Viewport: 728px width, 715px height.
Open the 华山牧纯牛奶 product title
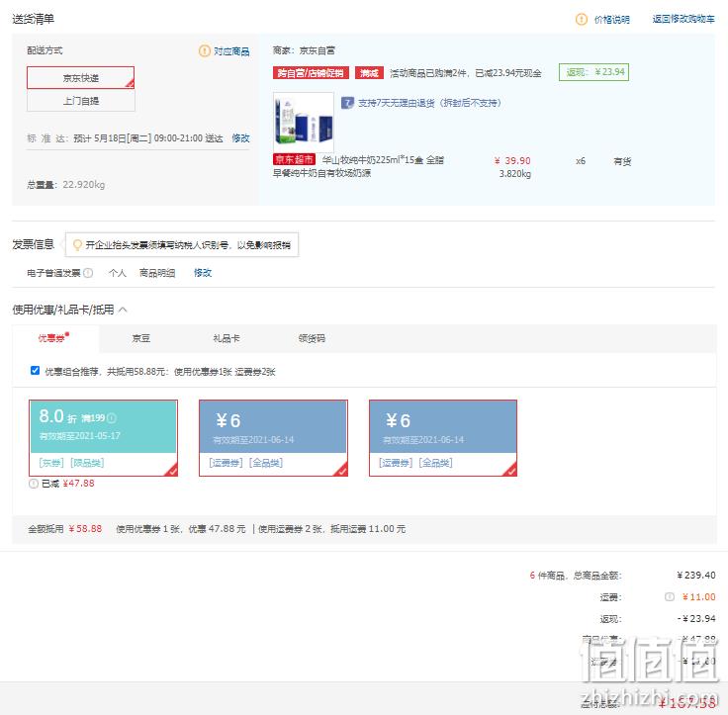coord(358,166)
